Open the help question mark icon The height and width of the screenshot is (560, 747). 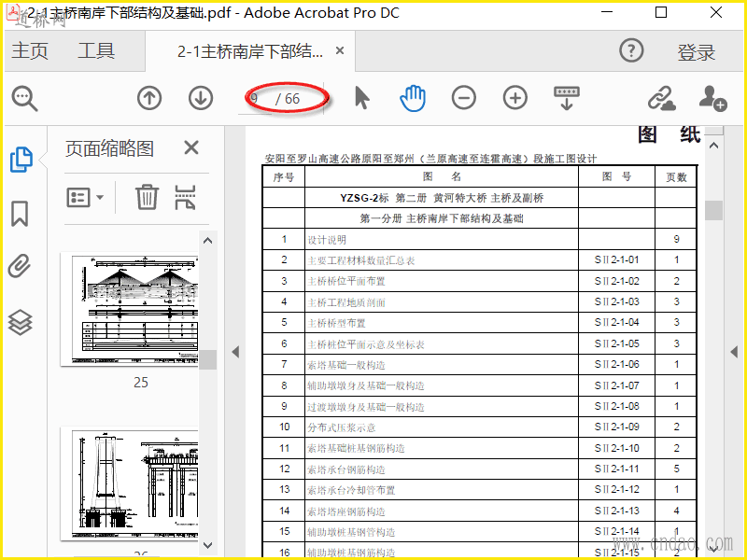(632, 50)
